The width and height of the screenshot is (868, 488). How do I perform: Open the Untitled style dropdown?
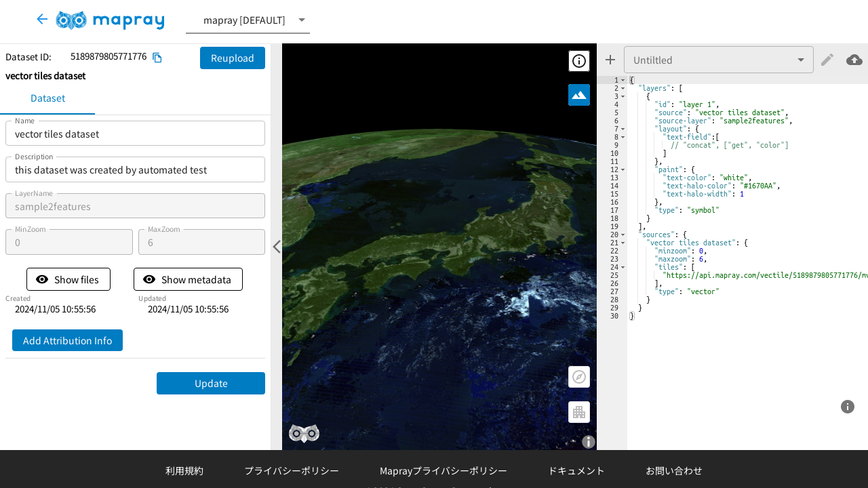pyautogui.click(x=718, y=60)
